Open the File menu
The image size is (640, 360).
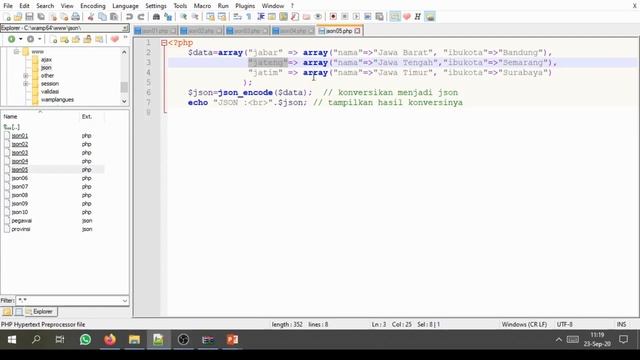click(8, 6)
